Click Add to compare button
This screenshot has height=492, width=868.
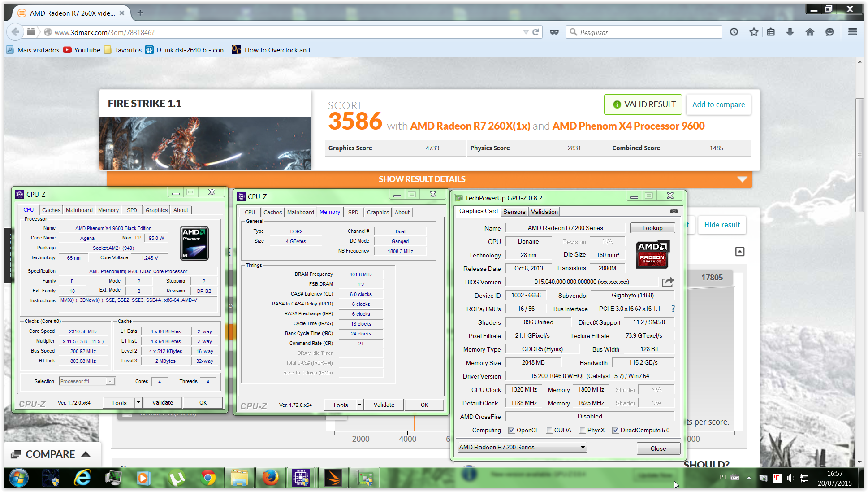[718, 104]
